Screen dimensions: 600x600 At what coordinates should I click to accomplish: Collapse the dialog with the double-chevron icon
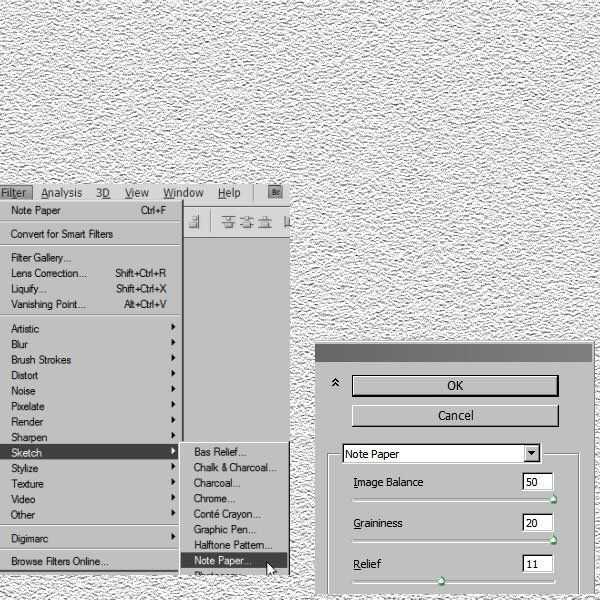point(336,383)
